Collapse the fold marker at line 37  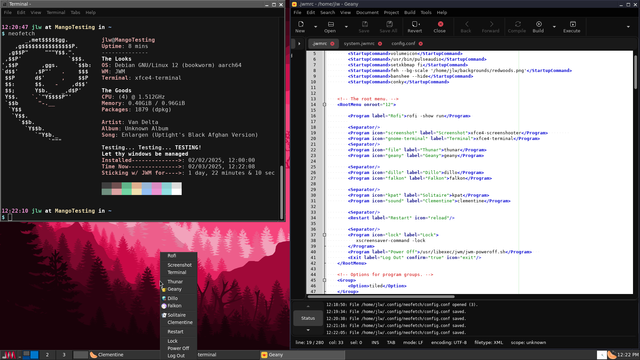coord(324,235)
